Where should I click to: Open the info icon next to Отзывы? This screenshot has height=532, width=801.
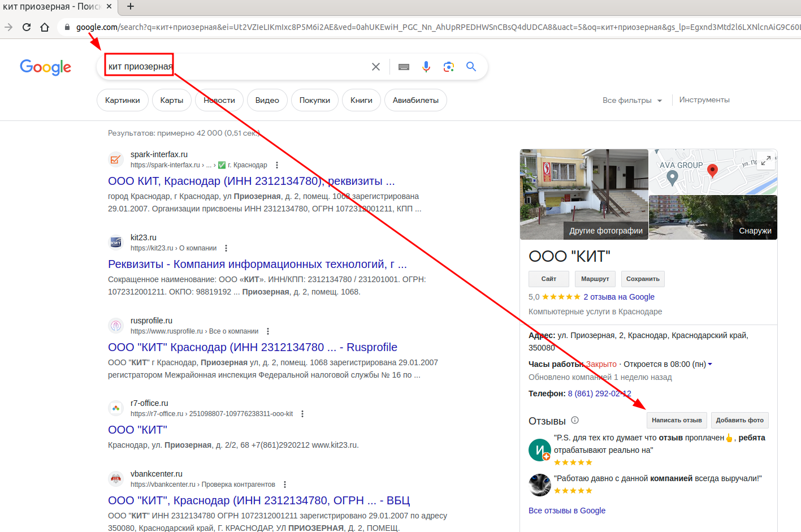(x=575, y=420)
